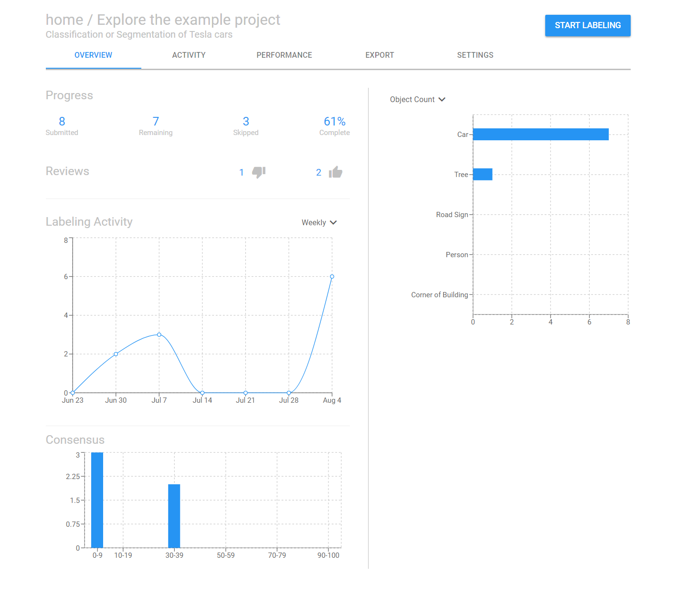Click the Progress heading

pos(69,95)
